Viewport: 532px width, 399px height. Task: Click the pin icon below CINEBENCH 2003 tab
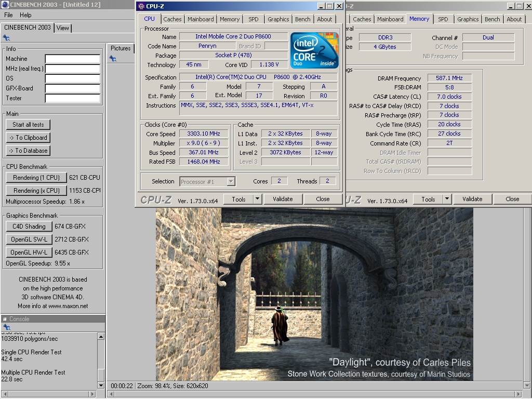(6, 37)
